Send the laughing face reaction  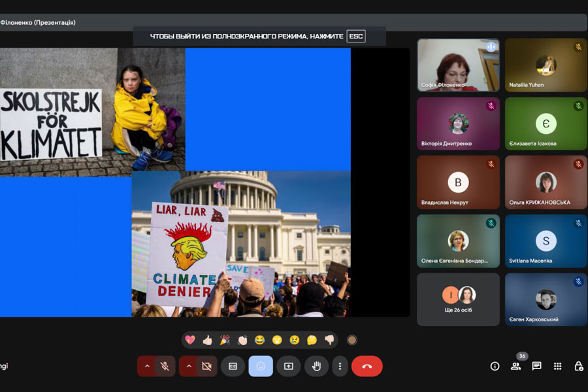pos(259,340)
